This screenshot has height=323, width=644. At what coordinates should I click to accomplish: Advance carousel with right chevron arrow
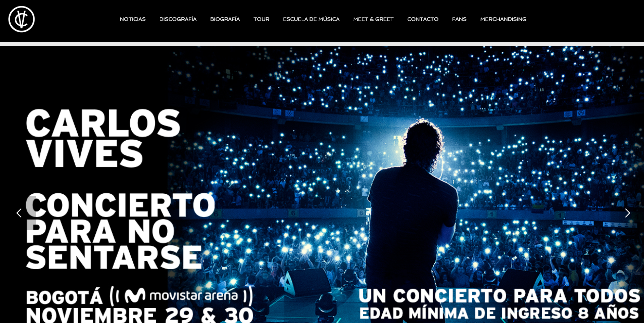click(x=627, y=213)
